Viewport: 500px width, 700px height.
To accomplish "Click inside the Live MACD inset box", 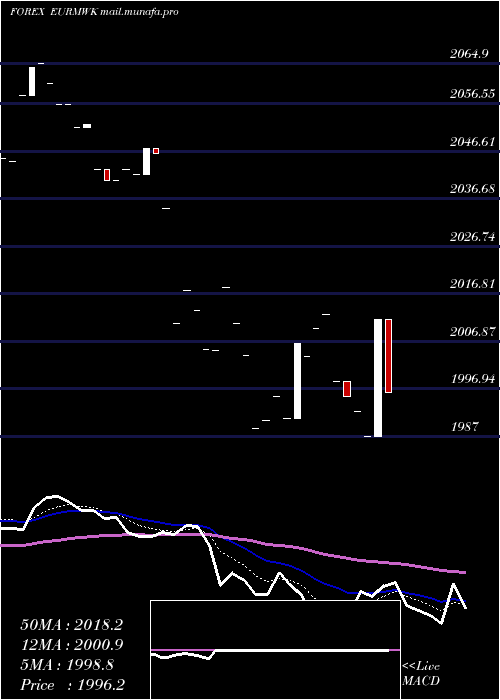I will [x=275, y=650].
